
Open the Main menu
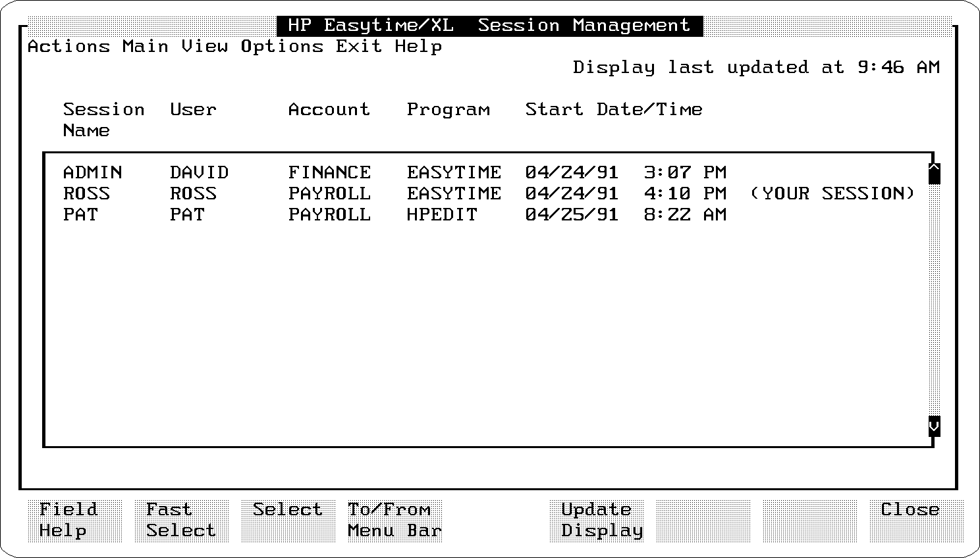point(145,47)
